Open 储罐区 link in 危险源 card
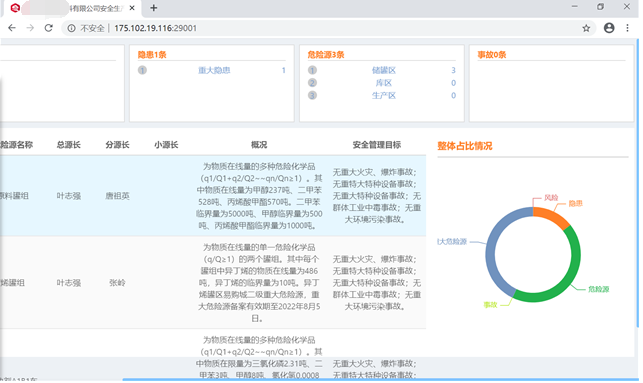643x383 pixels. click(x=384, y=70)
